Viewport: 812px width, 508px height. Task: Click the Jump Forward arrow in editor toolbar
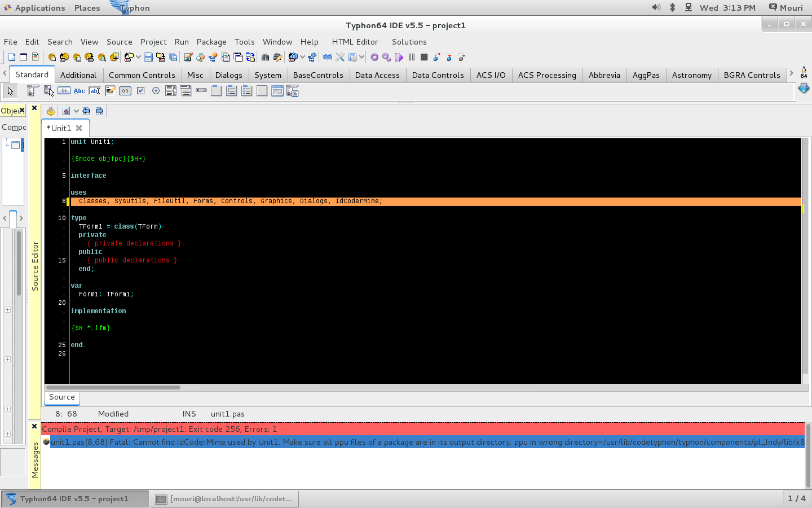point(99,111)
